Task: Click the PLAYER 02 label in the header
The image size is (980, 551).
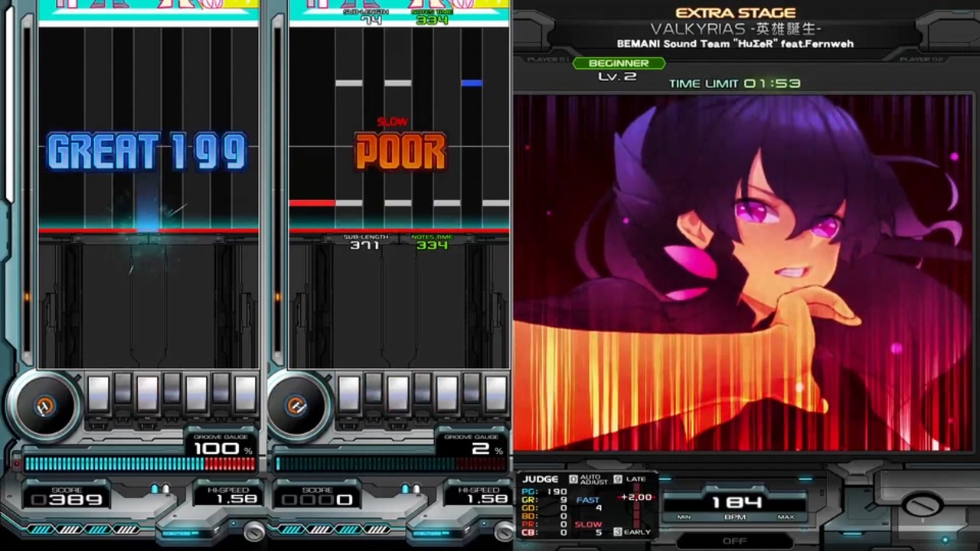Action: tap(921, 60)
